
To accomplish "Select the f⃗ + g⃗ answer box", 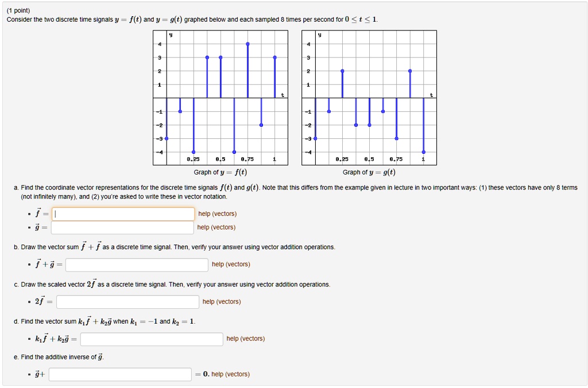I will pyautogui.click(x=135, y=265).
